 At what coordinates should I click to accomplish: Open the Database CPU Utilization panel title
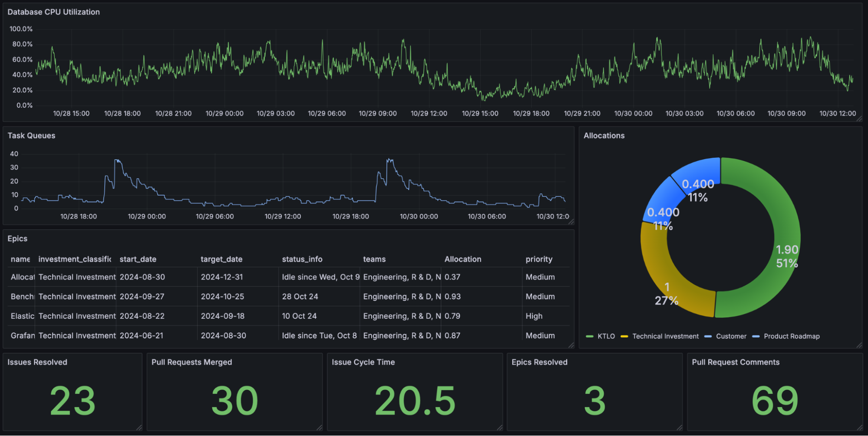53,12
